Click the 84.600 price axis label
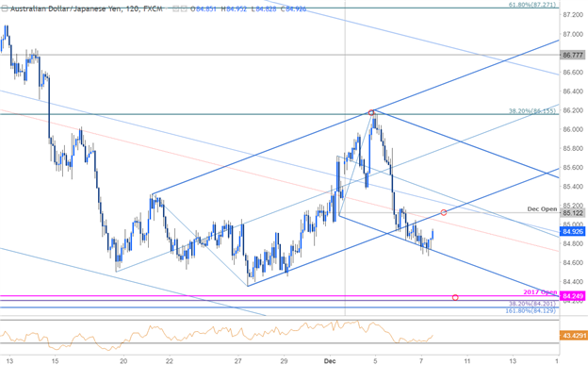The width and height of the screenshot is (588, 365). [573, 263]
